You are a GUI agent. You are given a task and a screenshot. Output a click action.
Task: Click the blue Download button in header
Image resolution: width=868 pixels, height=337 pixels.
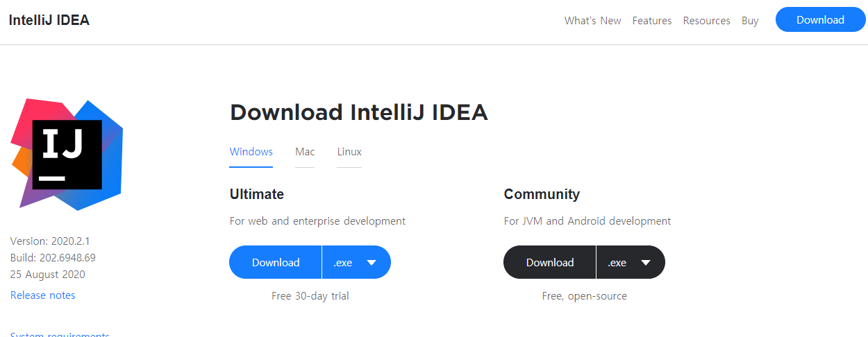pos(820,19)
